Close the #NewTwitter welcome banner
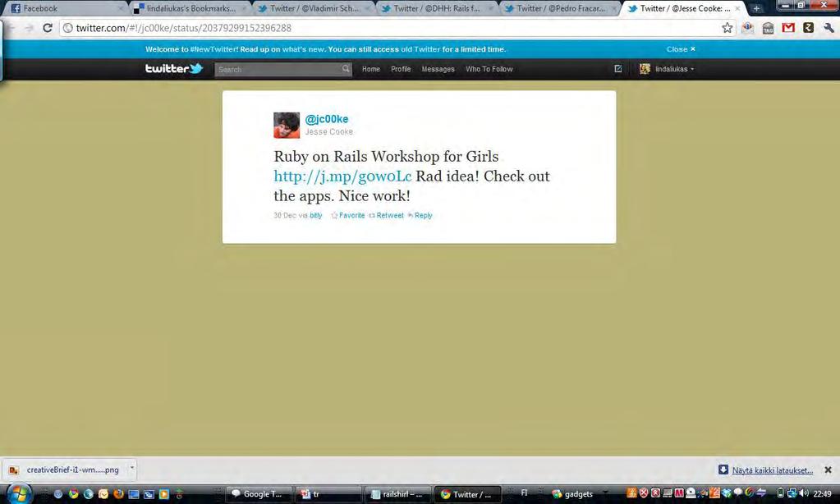This screenshot has width=840, height=504. click(x=681, y=49)
